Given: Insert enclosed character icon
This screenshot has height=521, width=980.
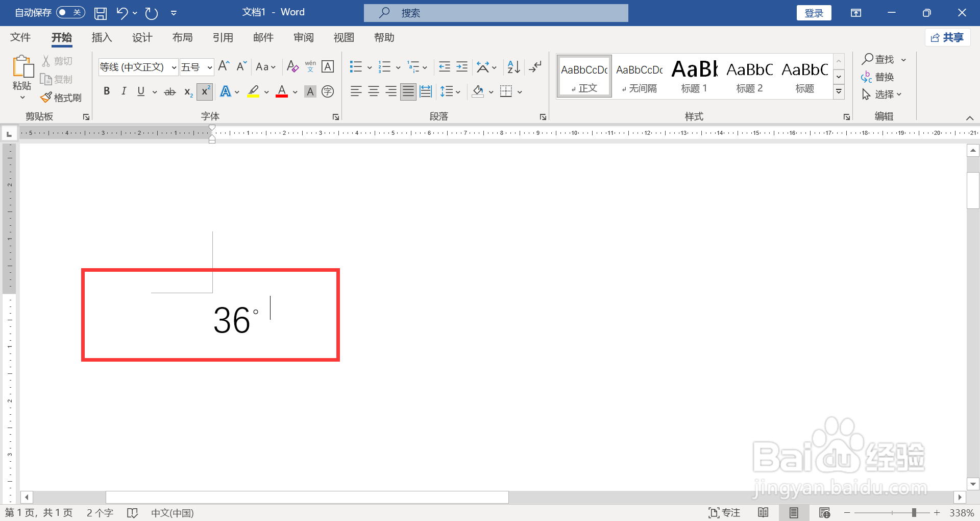Looking at the screenshot, I should coord(328,91).
